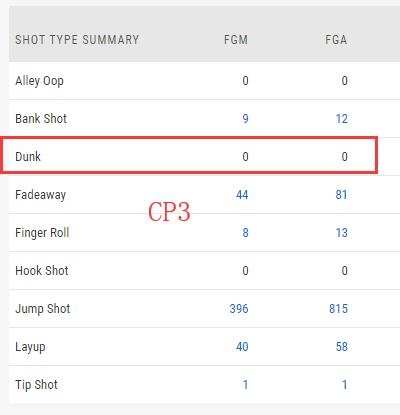Select the Jump Shot row label
Viewport: 400px width, 415px height.
point(43,309)
